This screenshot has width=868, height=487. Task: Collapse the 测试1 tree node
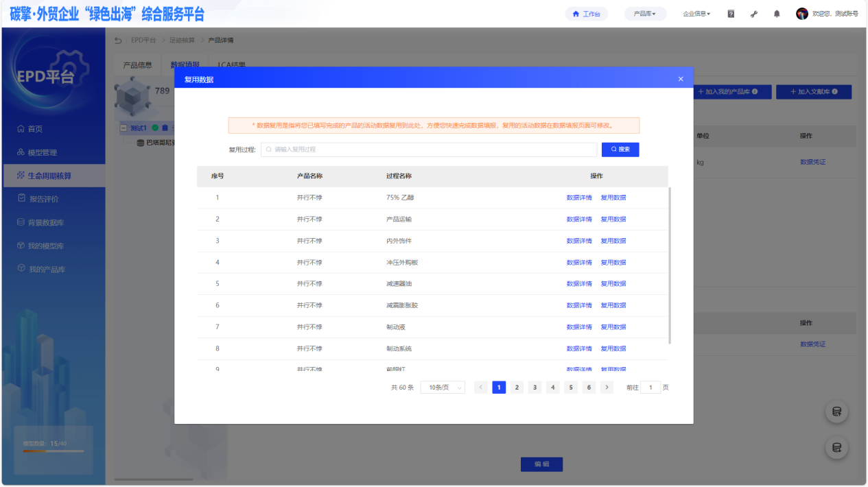pos(124,128)
